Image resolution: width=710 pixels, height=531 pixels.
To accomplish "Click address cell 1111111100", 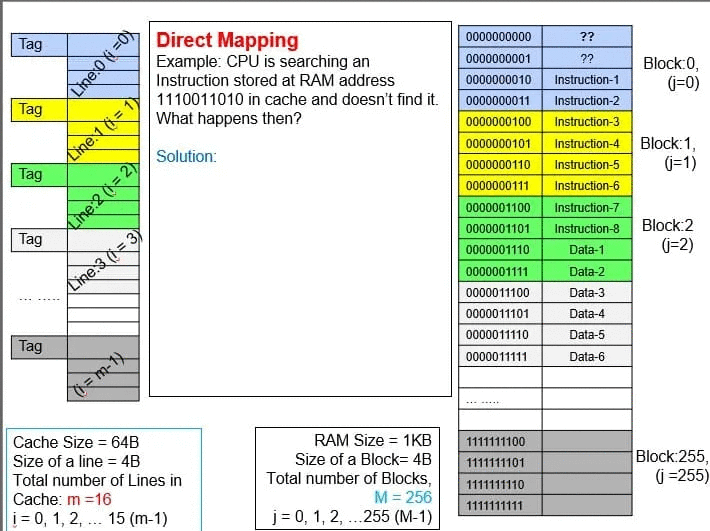I will (x=500, y=441).
